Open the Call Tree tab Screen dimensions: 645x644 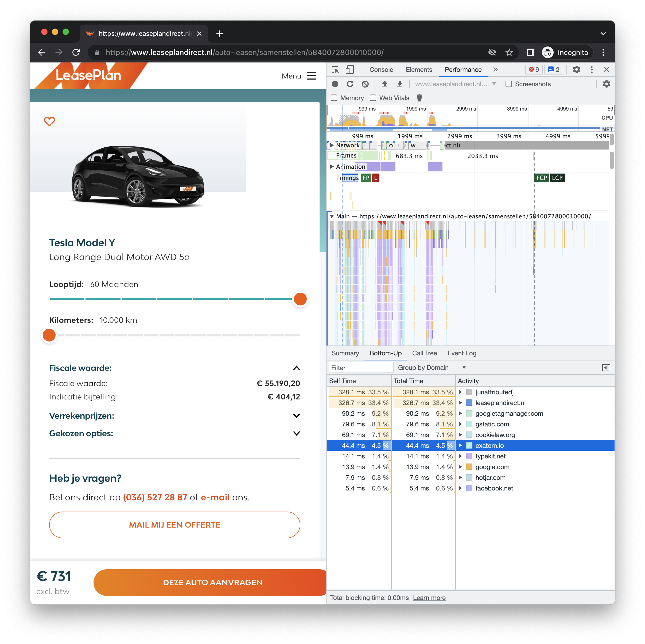click(424, 353)
